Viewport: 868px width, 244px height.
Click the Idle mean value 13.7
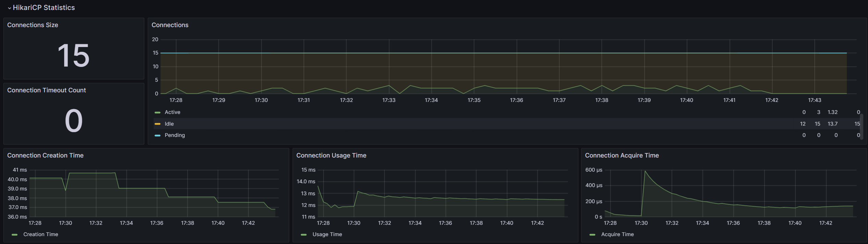pyautogui.click(x=833, y=124)
